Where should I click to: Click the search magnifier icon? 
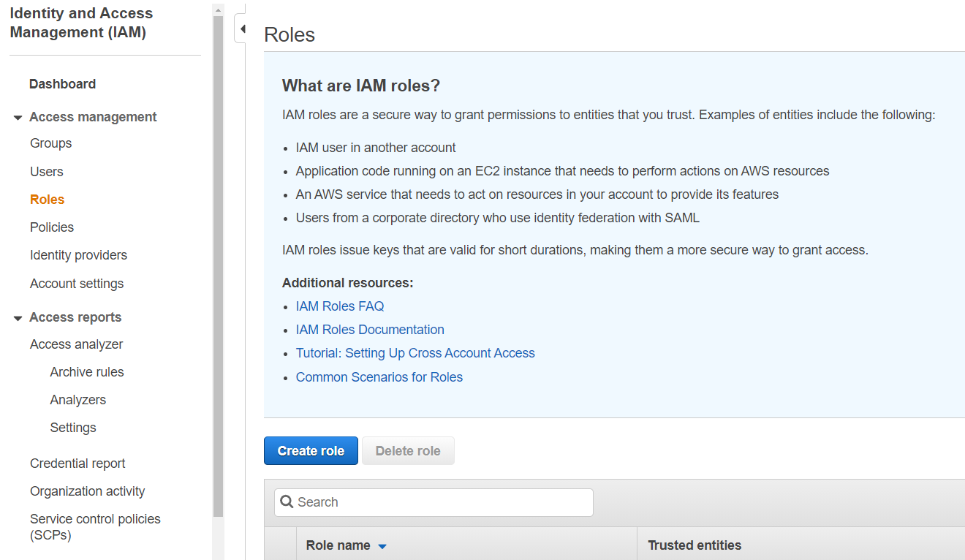tap(287, 502)
